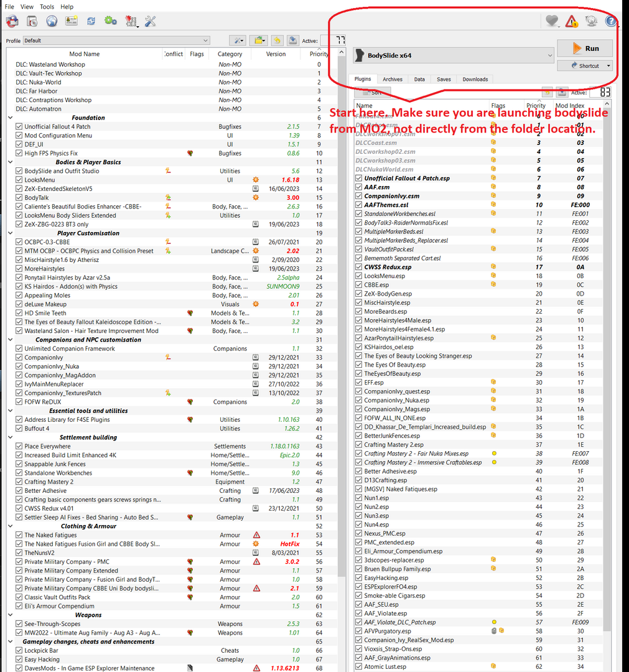The image size is (629, 672).
Task: Open the Shortcut dropdown arrow
Action: (x=608, y=66)
